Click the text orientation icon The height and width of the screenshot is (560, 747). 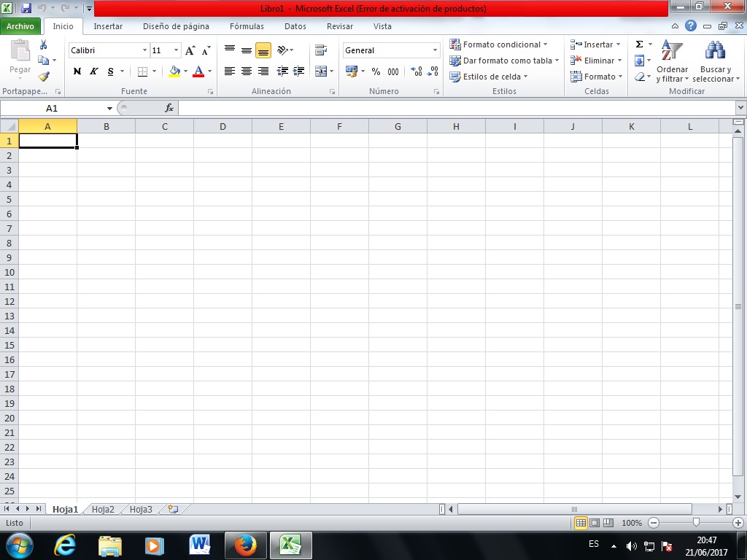[282, 50]
